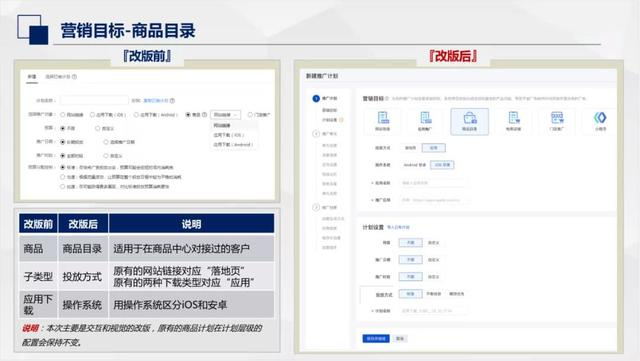The image size is (640, 361).
Task: Pick the 电商店铺 marketing goal icon
Action: coord(513,121)
